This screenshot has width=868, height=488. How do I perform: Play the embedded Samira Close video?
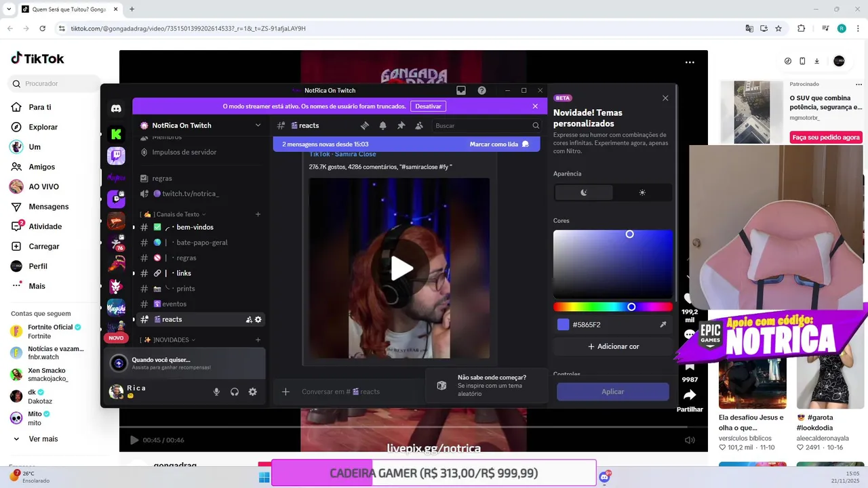pos(401,268)
